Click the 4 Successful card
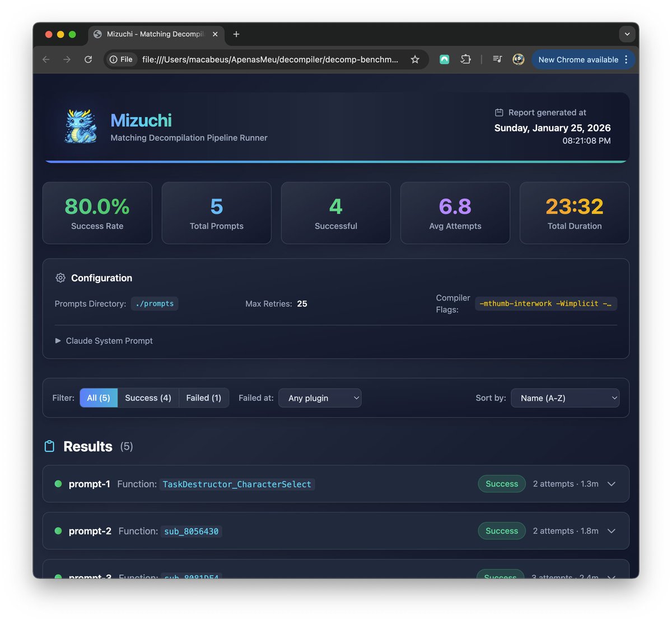The height and width of the screenshot is (622, 672). [336, 213]
